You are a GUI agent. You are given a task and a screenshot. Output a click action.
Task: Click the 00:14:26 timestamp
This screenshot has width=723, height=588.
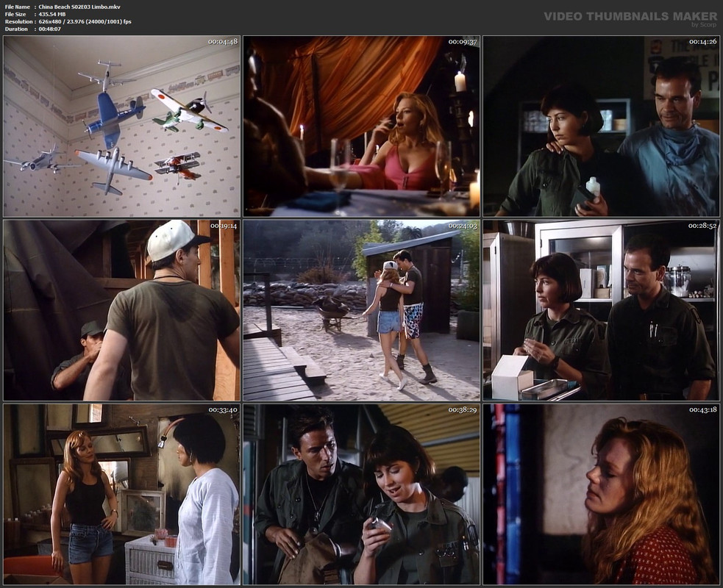pyautogui.click(x=702, y=41)
